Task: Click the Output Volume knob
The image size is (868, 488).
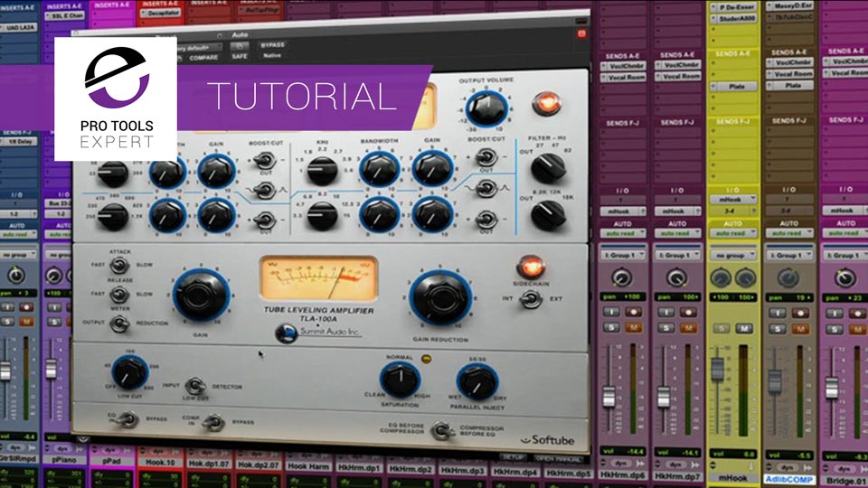Action: [x=486, y=108]
